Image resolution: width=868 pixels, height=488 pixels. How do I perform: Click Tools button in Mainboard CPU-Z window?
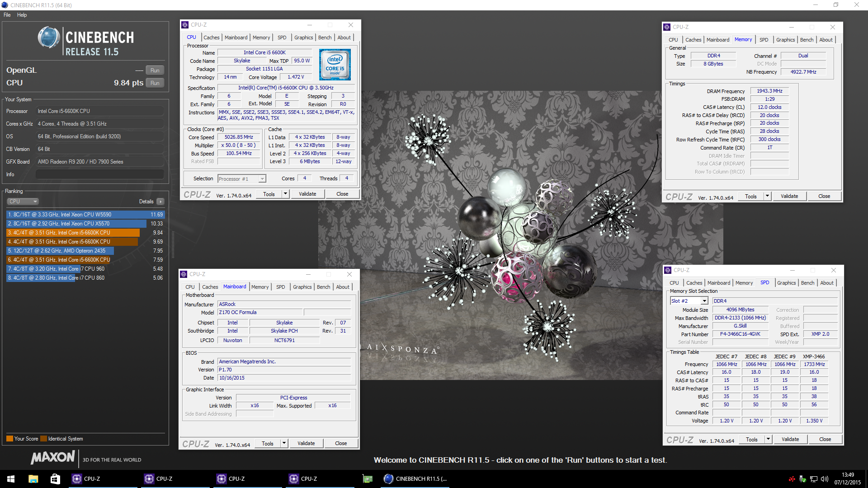coord(268,443)
